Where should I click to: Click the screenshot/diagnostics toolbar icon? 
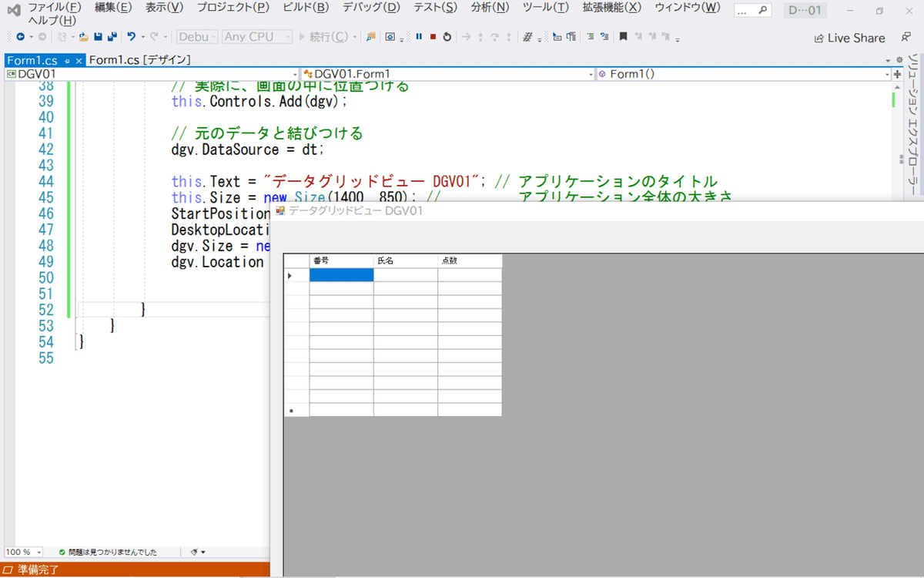coord(390,37)
